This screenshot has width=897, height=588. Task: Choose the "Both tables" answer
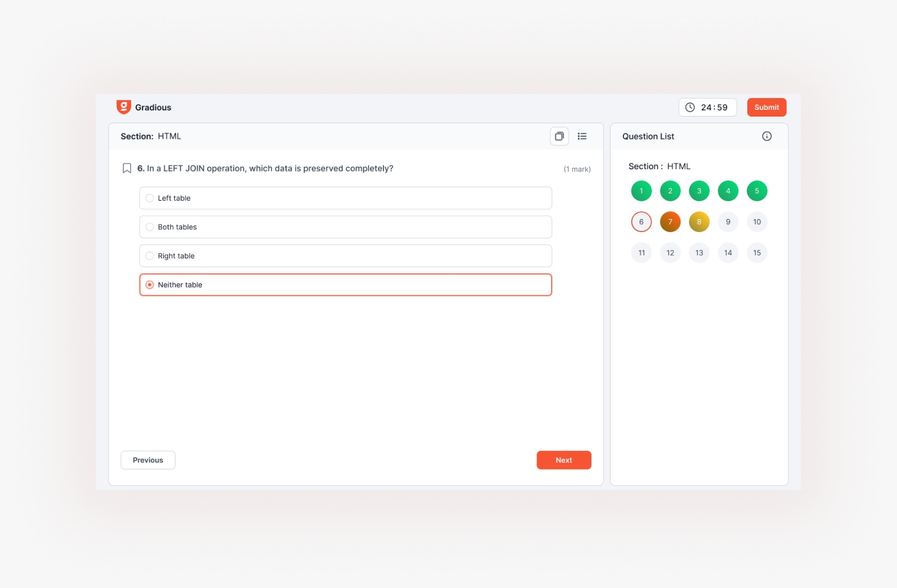(150, 227)
